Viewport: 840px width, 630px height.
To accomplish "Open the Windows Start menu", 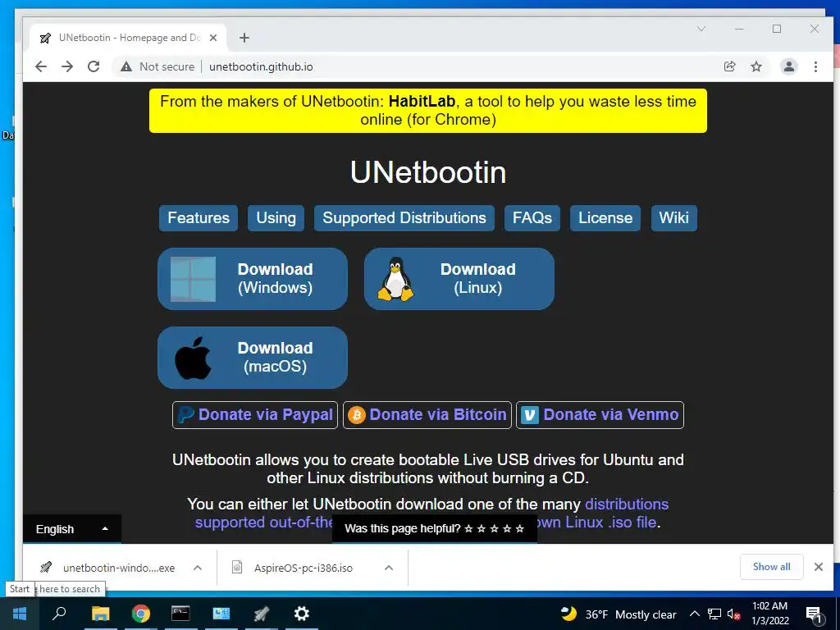I will click(20, 614).
